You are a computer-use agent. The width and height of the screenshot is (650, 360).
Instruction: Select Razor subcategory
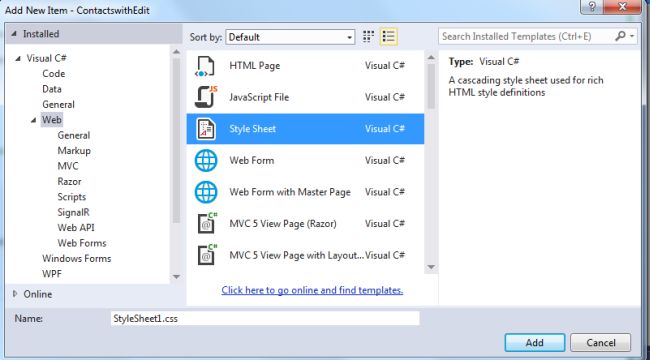[x=69, y=182]
